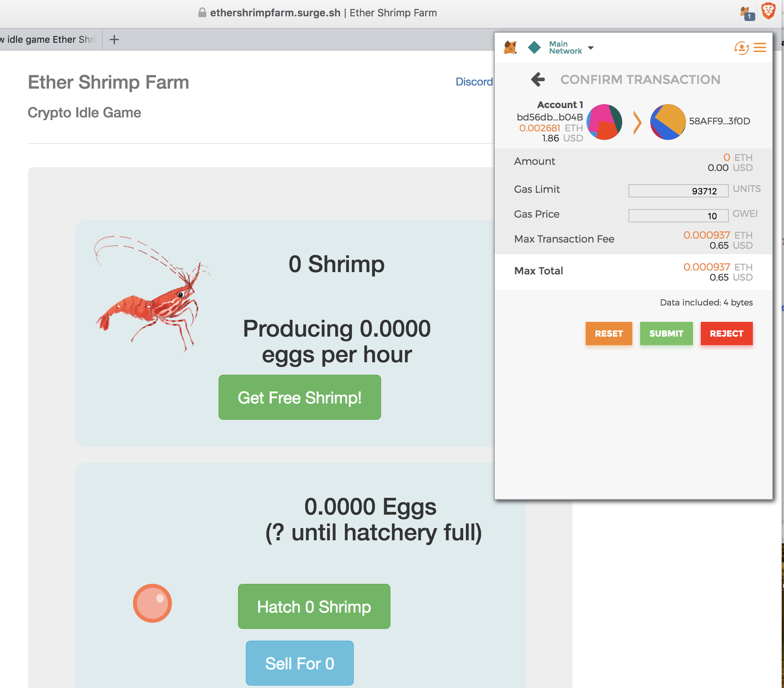Click the CONFIRM TRANSACTION title

(x=640, y=79)
